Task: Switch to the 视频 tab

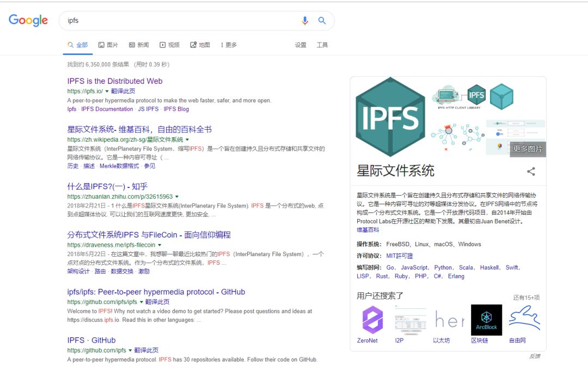Action: [169, 45]
